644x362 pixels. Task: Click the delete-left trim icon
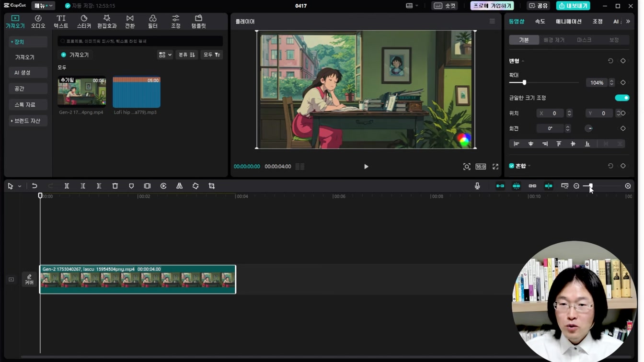pyautogui.click(x=83, y=186)
